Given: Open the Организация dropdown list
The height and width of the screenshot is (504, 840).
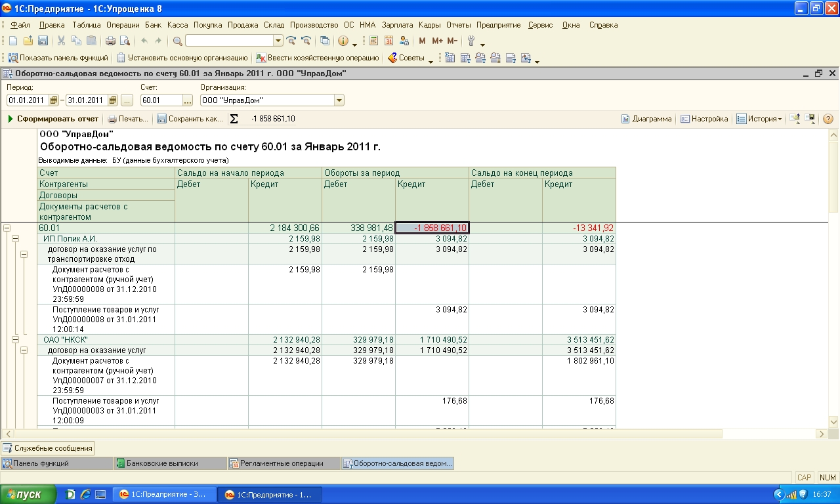Looking at the screenshot, I should (339, 100).
